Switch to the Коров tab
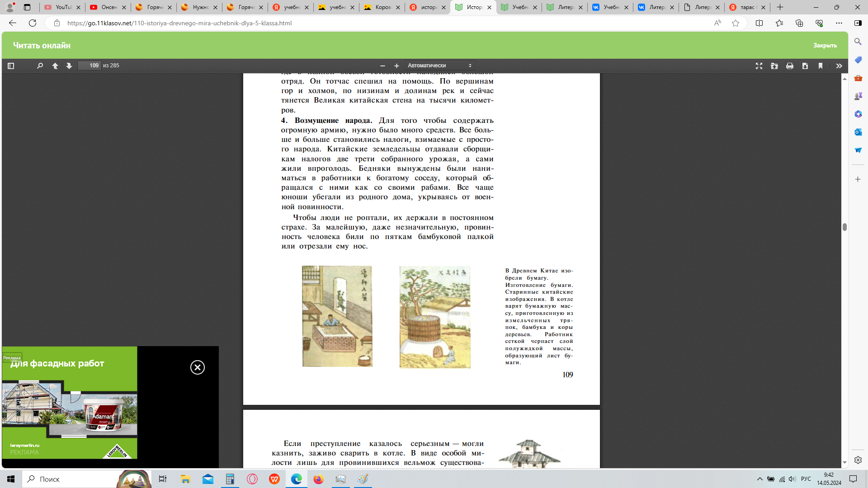Screen dimensions: 868x488 [382, 7]
